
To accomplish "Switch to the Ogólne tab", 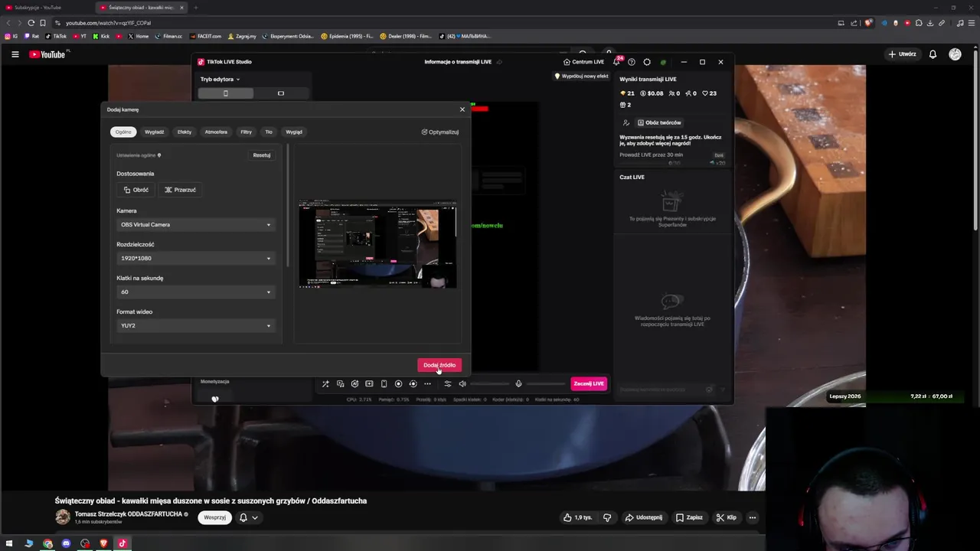I will click(x=123, y=132).
